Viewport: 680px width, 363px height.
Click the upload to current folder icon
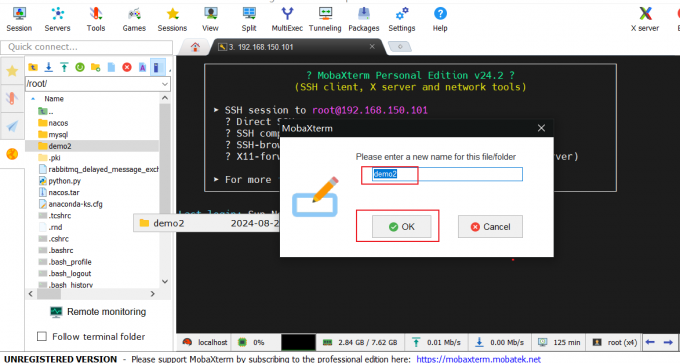64,67
